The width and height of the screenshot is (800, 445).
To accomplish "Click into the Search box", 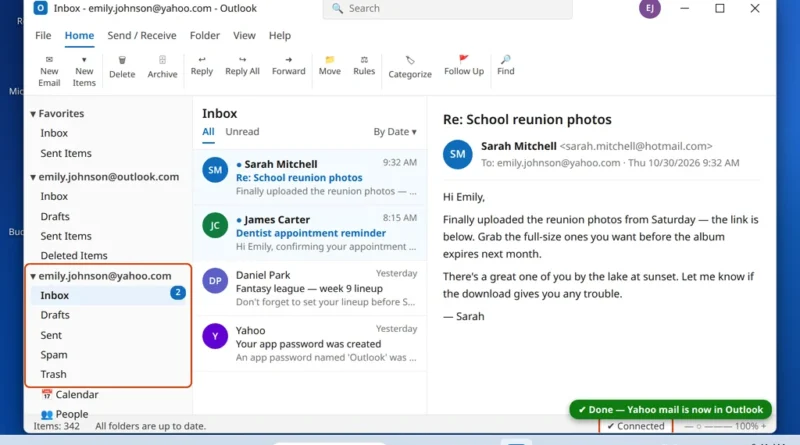I will coord(447,9).
